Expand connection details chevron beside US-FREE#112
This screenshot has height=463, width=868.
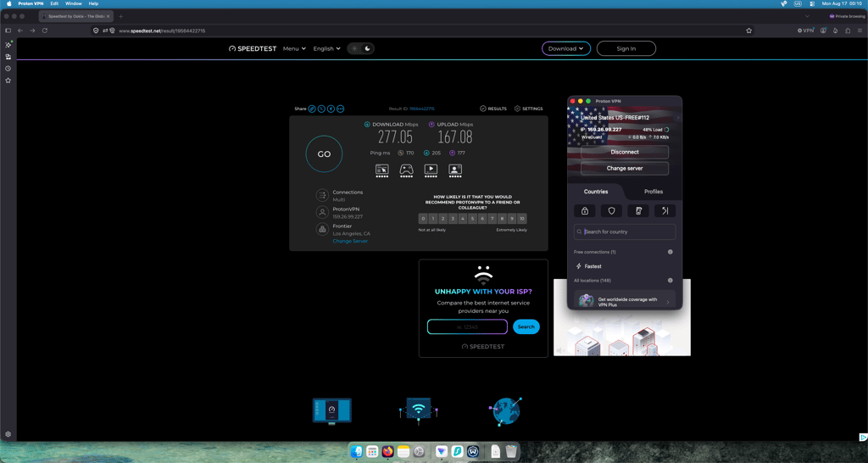click(678, 118)
